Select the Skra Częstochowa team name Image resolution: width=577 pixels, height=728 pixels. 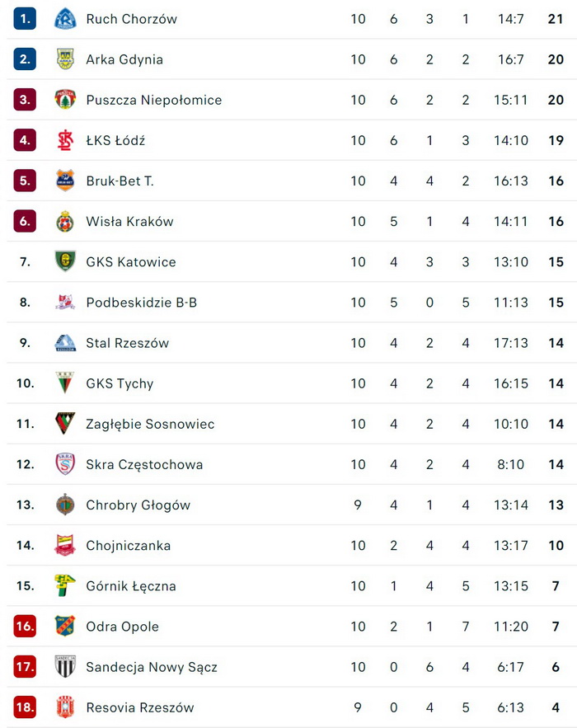pyautogui.click(x=144, y=464)
